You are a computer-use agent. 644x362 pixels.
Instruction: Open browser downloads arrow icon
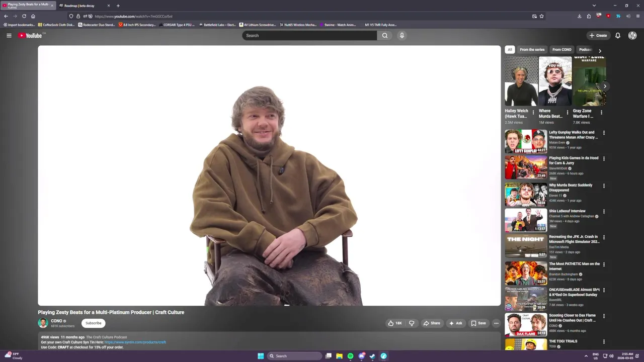580,16
